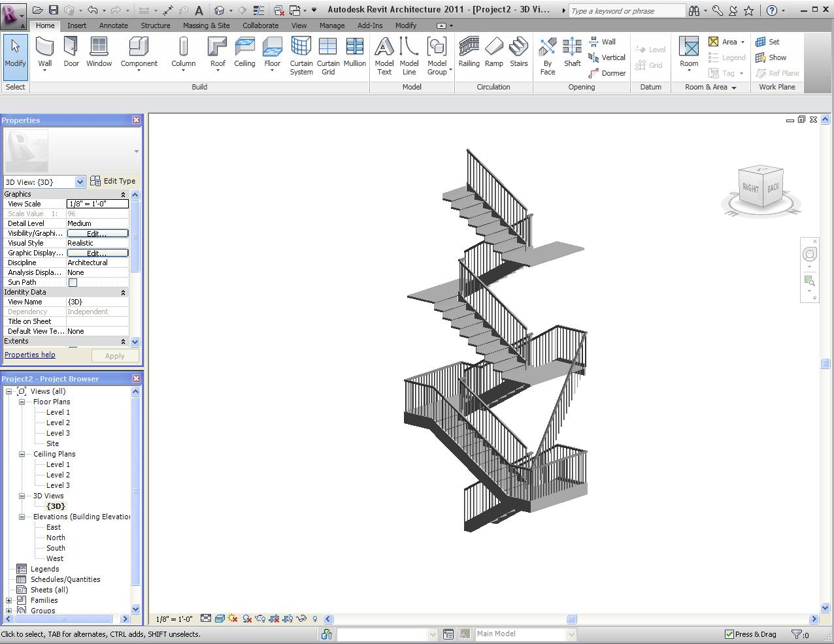Open the North elevation view
The width and height of the screenshot is (834, 644).
click(56, 538)
